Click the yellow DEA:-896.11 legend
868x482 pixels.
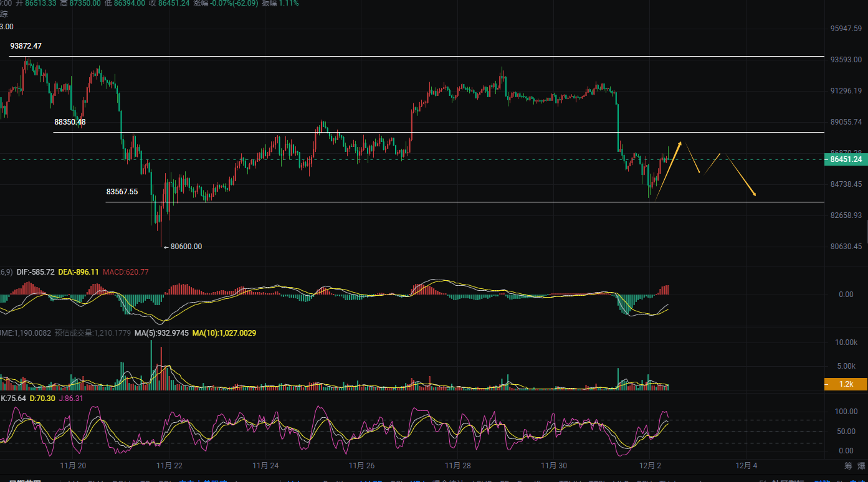pyautogui.click(x=78, y=272)
